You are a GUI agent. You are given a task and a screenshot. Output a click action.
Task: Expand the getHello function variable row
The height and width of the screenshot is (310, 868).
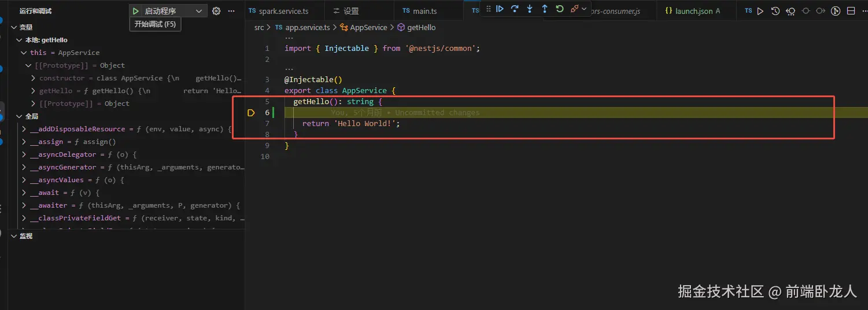[x=33, y=91]
